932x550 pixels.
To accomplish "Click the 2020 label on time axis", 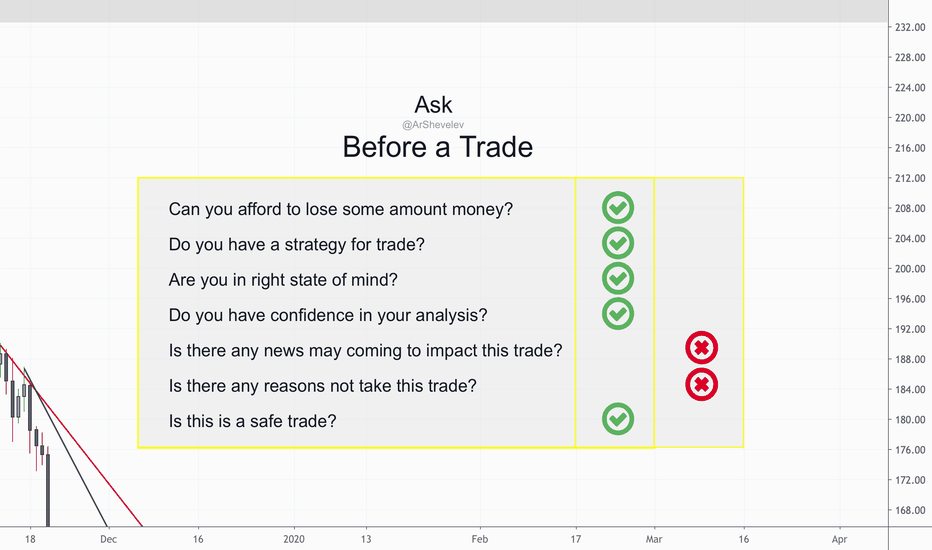I will (294, 539).
